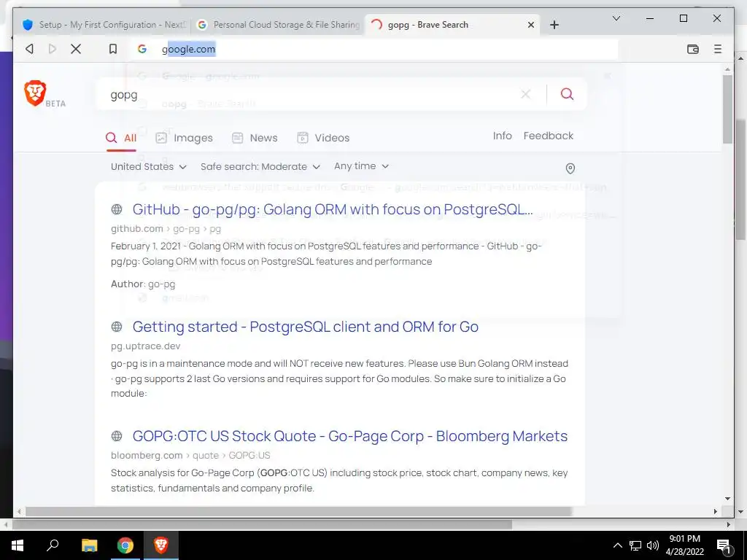The image size is (747, 560).
Task: Click the forward navigation arrow
Action: pyautogui.click(x=53, y=49)
